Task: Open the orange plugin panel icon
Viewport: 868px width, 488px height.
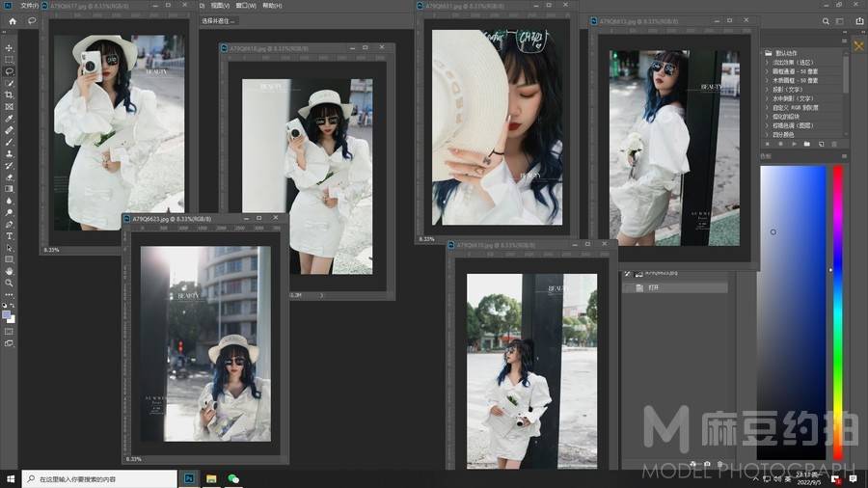Action: (x=858, y=46)
